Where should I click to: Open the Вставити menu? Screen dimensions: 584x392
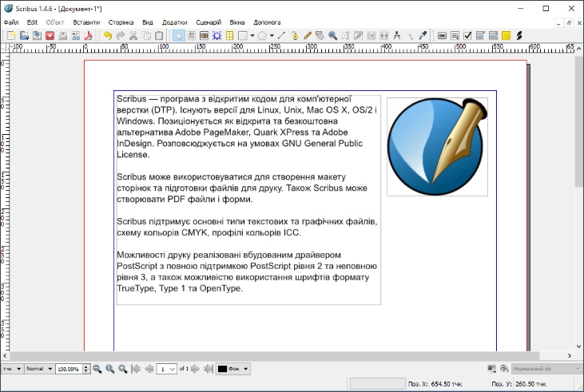86,22
